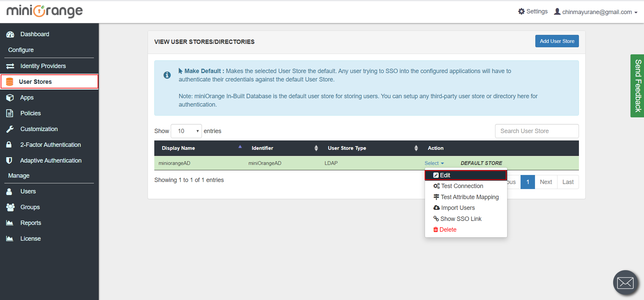Open the Users sidebar item

(x=49, y=191)
